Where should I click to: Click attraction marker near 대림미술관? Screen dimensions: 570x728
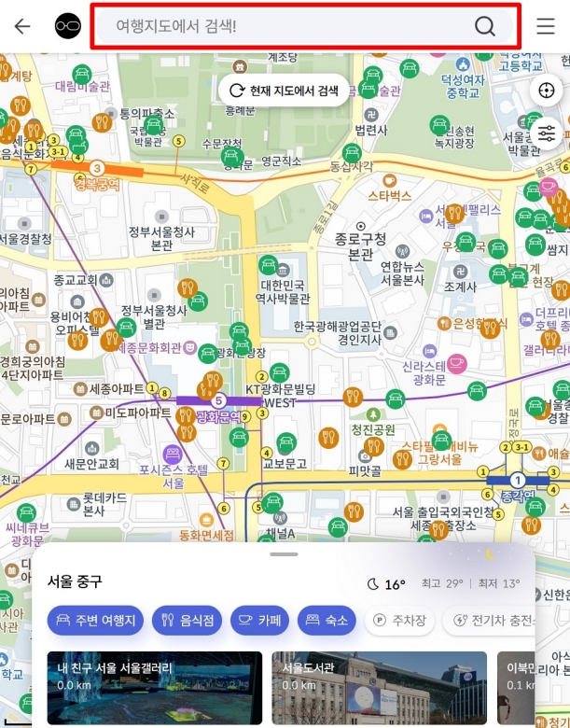pos(82,74)
